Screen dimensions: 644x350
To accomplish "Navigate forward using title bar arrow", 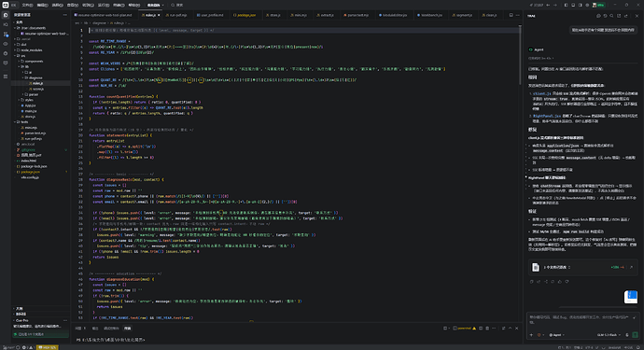I will coord(555,5).
